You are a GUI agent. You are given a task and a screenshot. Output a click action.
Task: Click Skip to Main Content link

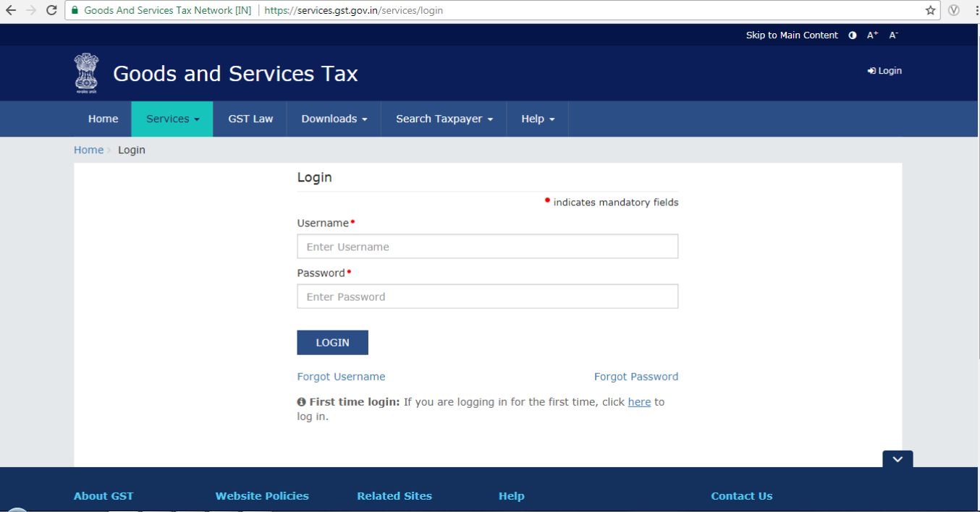point(792,35)
